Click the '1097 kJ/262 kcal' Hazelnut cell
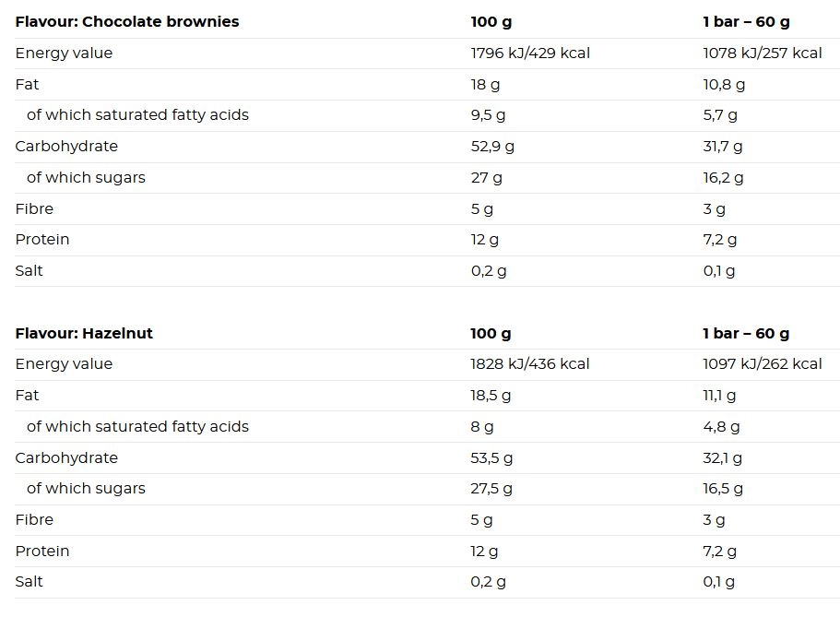This screenshot has width=840, height=617. [763, 363]
